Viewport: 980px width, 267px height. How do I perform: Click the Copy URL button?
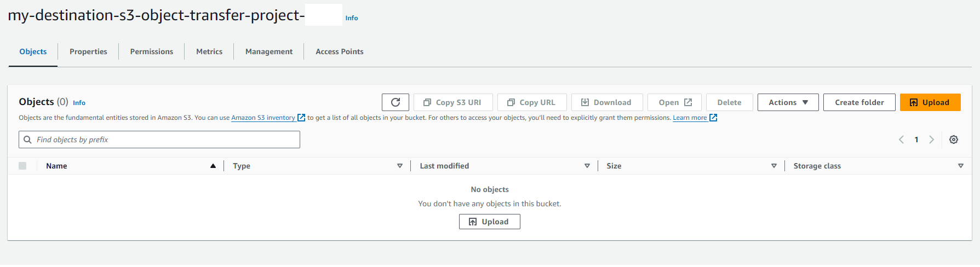pyautogui.click(x=532, y=102)
